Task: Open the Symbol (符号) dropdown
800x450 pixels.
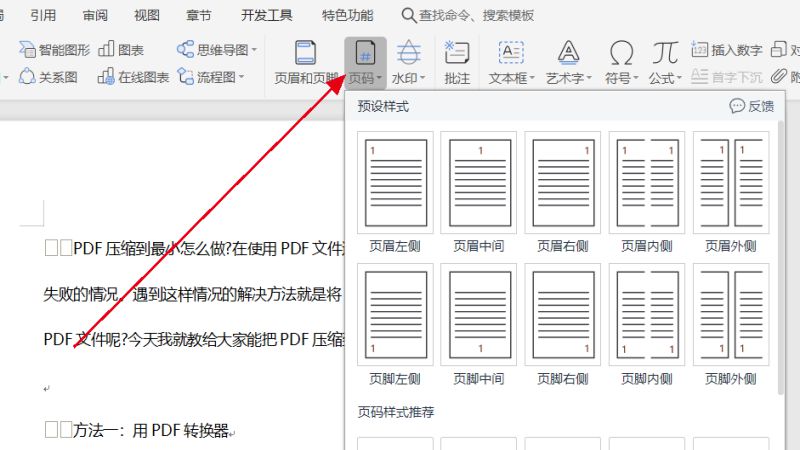Action: pyautogui.click(x=621, y=77)
